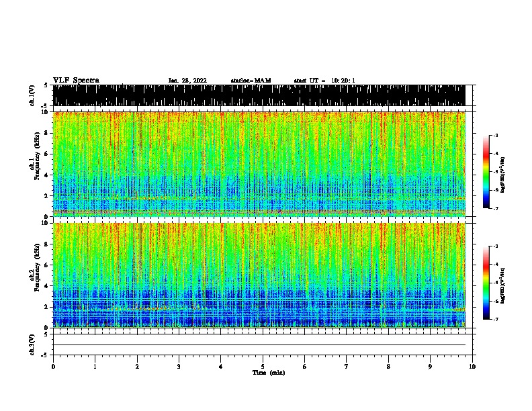This screenshot has width=532, height=411.
Task: Click the 'ch.1(V)' waveform axis label
Action: click(32, 95)
